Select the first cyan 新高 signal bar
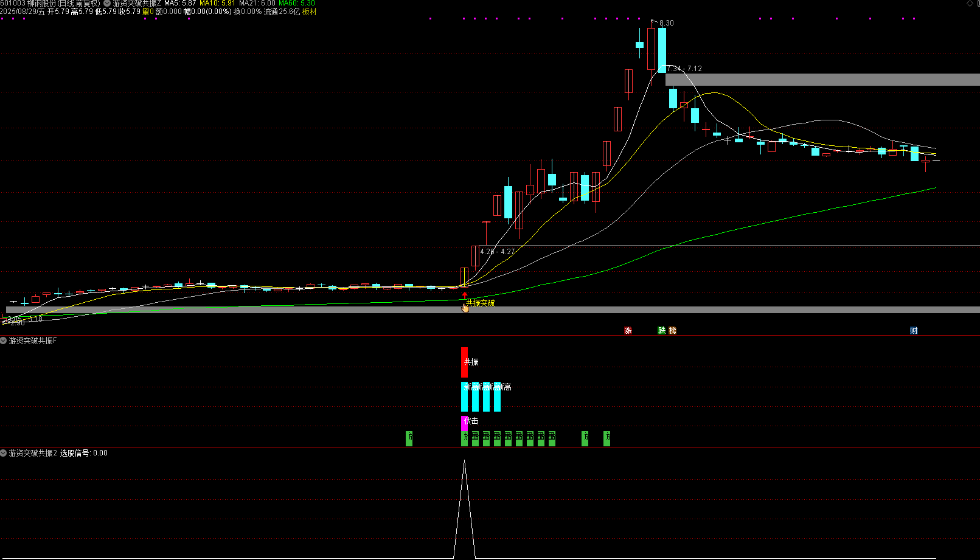This screenshot has width=980, height=560. click(465, 396)
